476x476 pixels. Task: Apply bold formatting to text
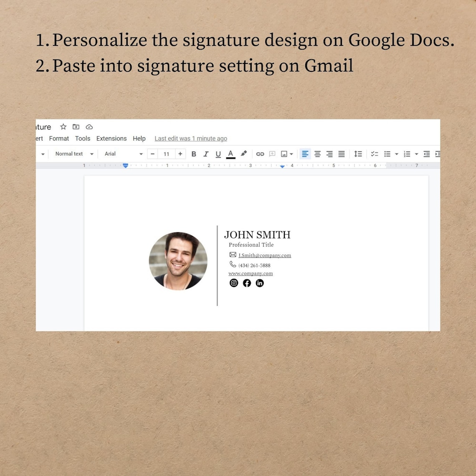[194, 154]
